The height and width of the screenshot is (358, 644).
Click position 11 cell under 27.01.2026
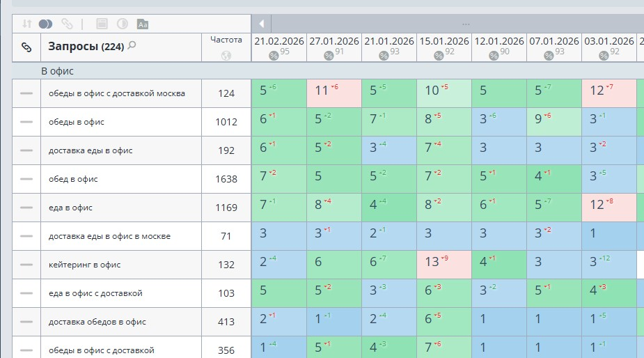(334, 93)
